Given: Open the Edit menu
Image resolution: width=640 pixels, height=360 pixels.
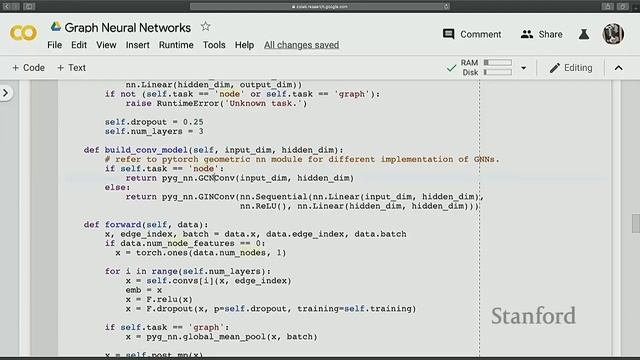Looking at the screenshot, I should [79, 45].
